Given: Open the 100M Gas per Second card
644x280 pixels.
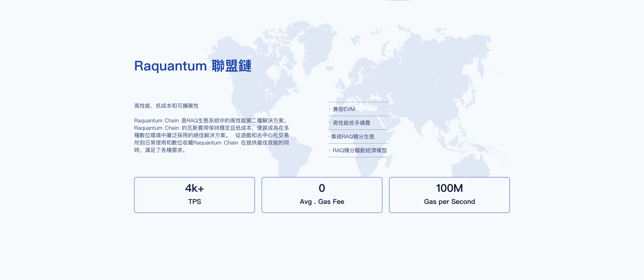Looking at the screenshot, I should (449, 195).
